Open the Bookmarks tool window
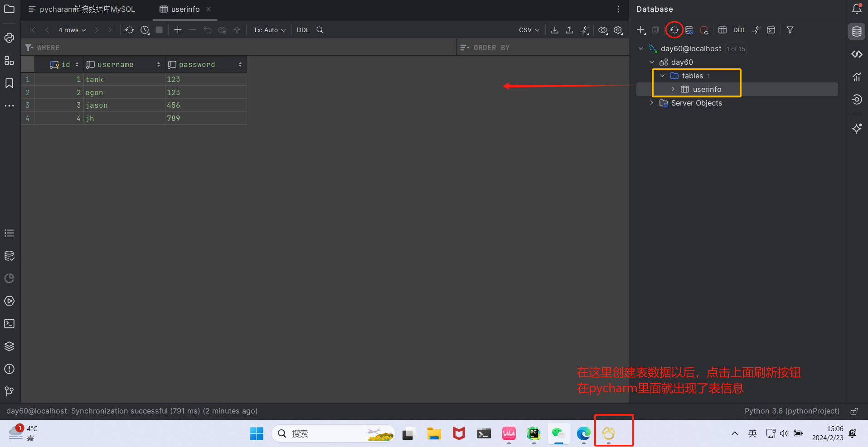The width and height of the screenshot is (868, 447). [x=9, y=83]
